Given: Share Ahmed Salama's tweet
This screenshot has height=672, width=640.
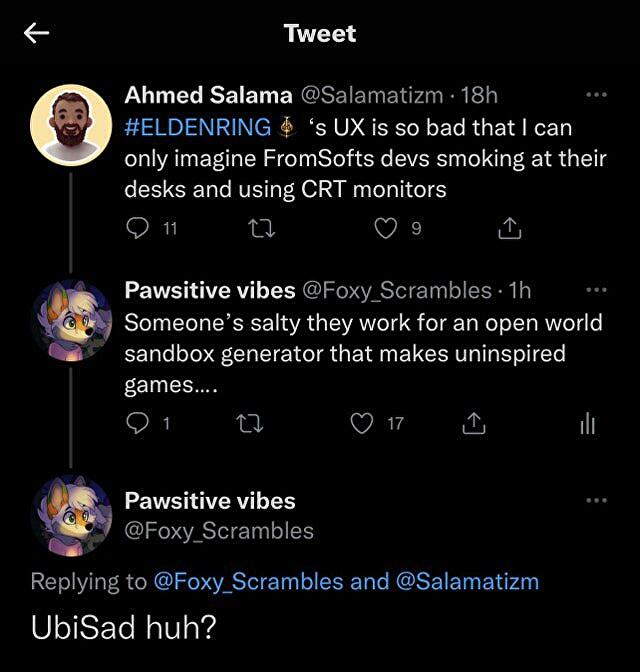Looking at the screenshot, I should (x=509, y=229).
